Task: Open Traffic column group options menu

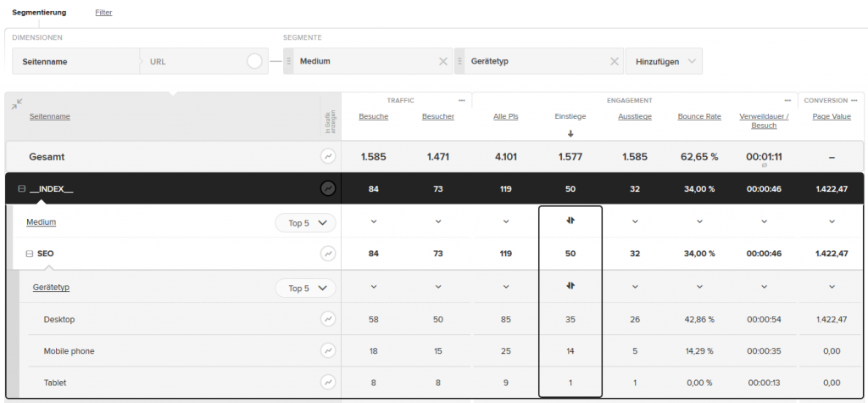Action: coord(462,100)
